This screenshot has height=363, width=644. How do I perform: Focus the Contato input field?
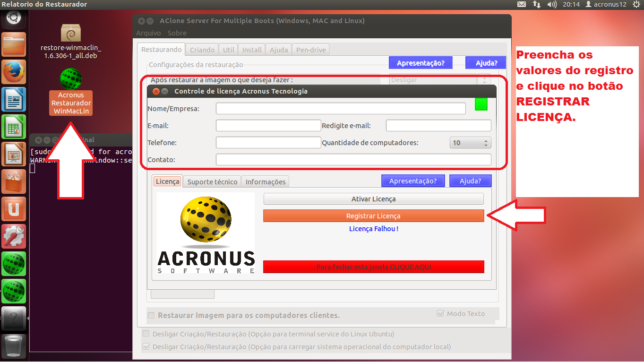pyautogui.click(x=353, y=160)
